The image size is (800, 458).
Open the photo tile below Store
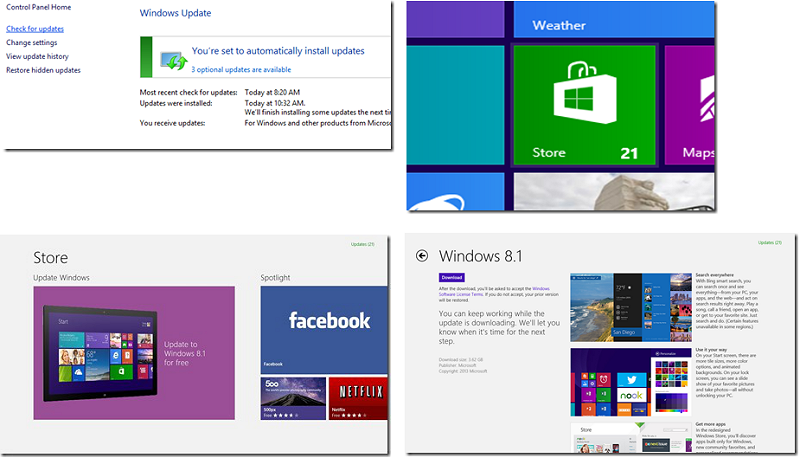[x=614, y=192]
